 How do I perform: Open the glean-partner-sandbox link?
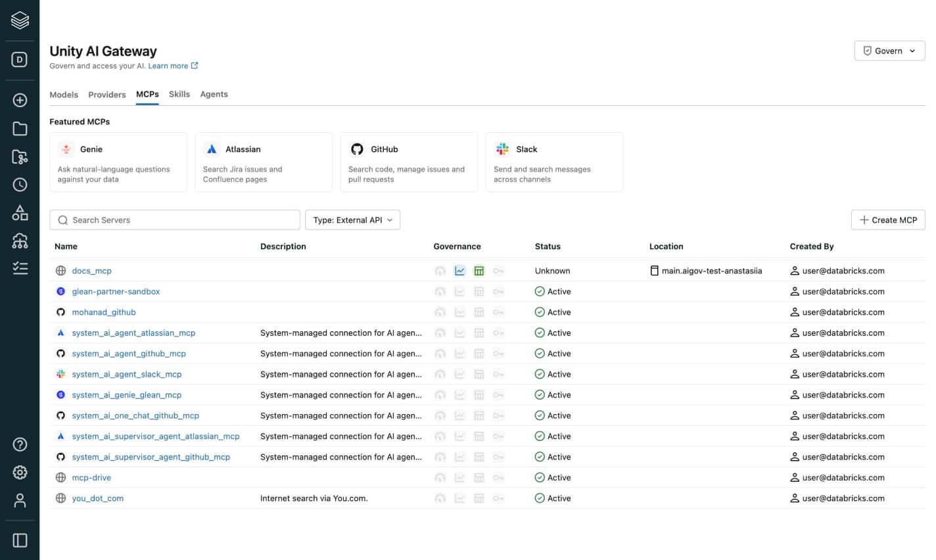click(116, 292)
